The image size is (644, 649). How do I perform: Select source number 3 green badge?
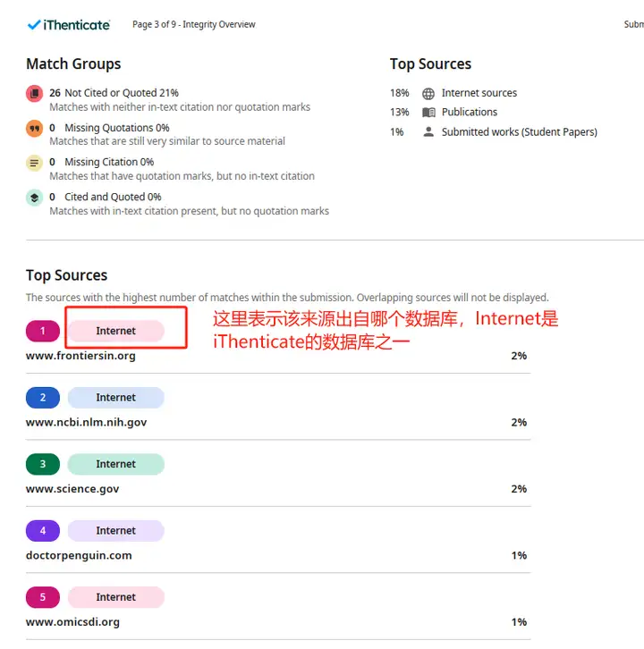pos(43,464)
